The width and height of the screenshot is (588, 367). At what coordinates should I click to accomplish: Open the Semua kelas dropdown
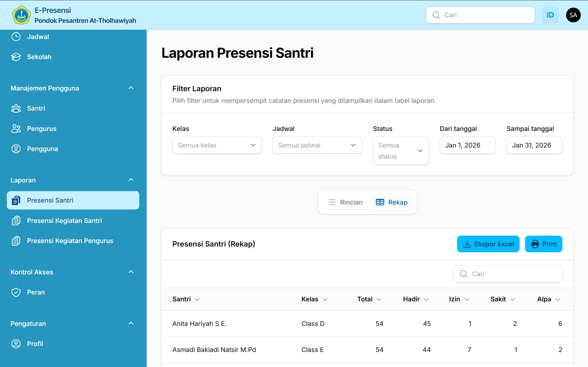pyautogui.click(x=217, y=145)
